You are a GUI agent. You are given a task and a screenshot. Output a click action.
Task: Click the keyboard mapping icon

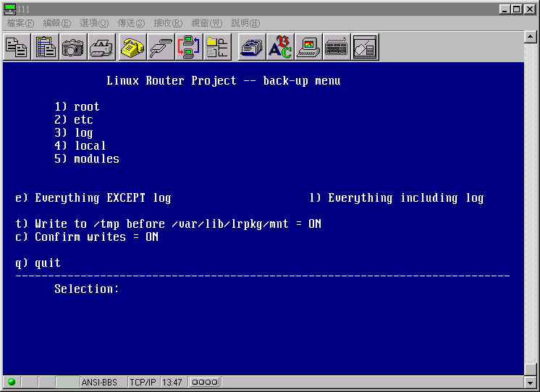(x=337, y=47)
